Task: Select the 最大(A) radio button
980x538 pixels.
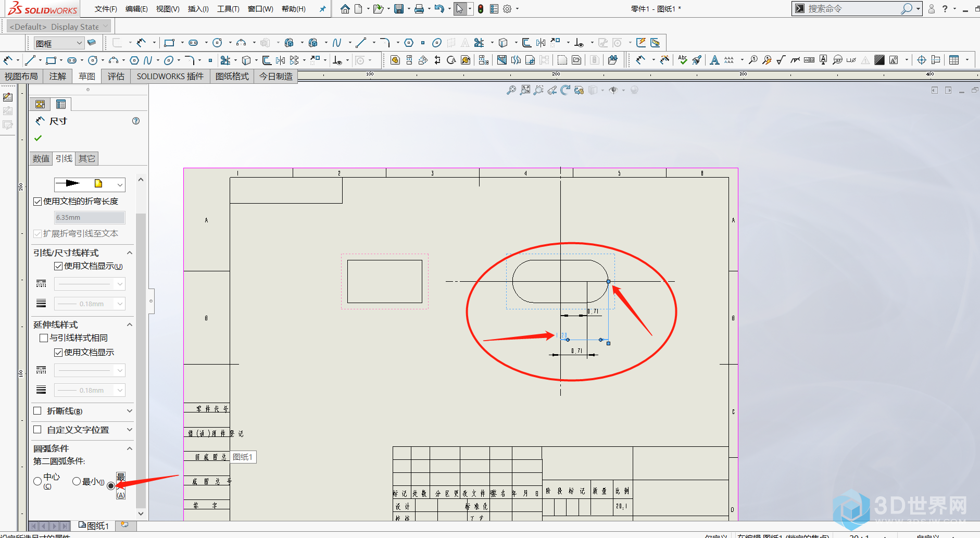Action: coord(111,486)
